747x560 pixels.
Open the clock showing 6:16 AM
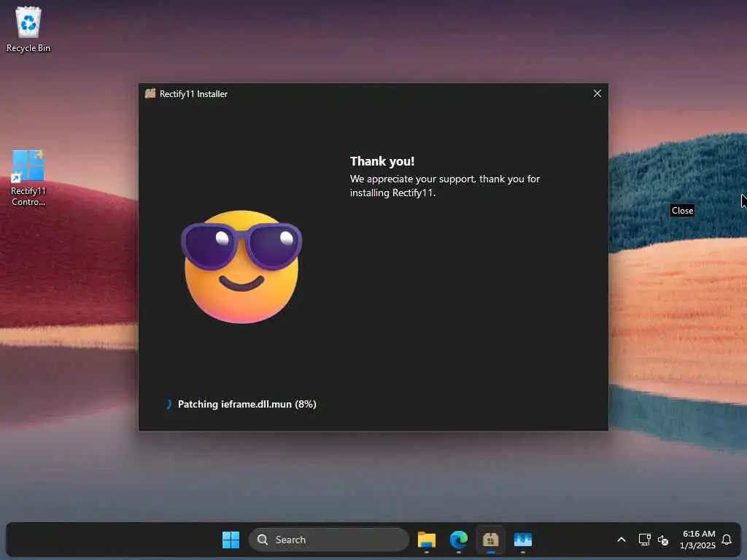tap(698, 540)
